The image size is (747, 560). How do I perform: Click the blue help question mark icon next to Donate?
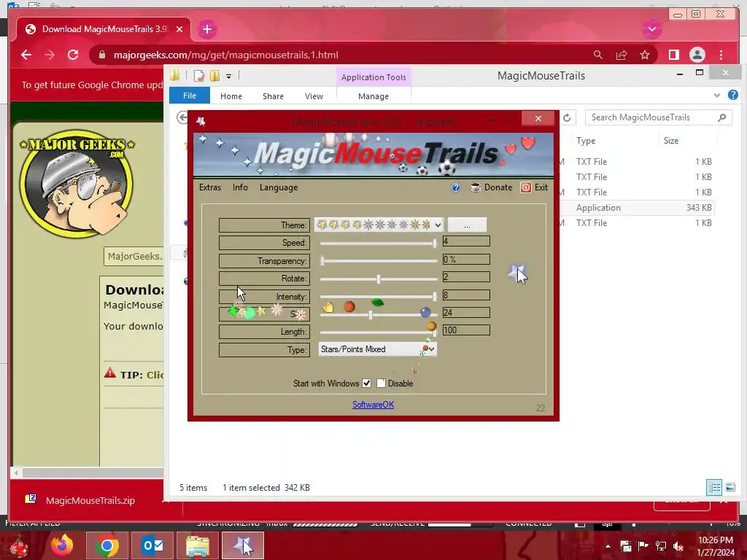(x=456, y=187)
